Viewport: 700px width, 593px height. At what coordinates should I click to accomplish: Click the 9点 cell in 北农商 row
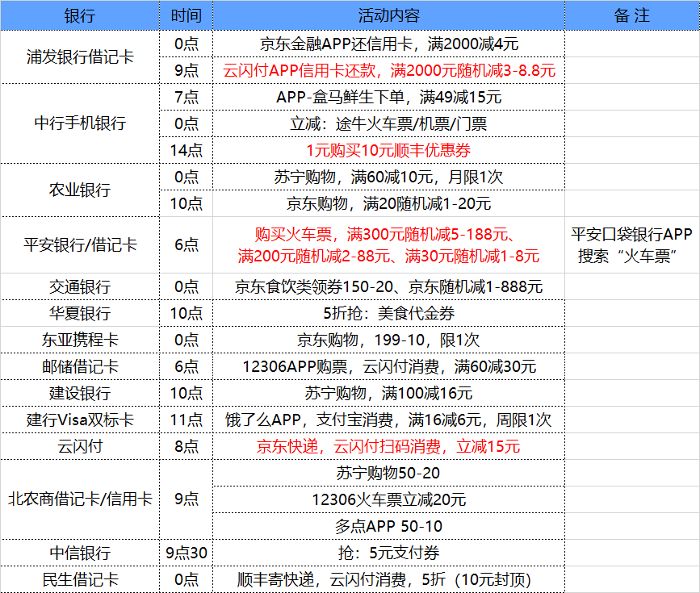pos(187,499)
